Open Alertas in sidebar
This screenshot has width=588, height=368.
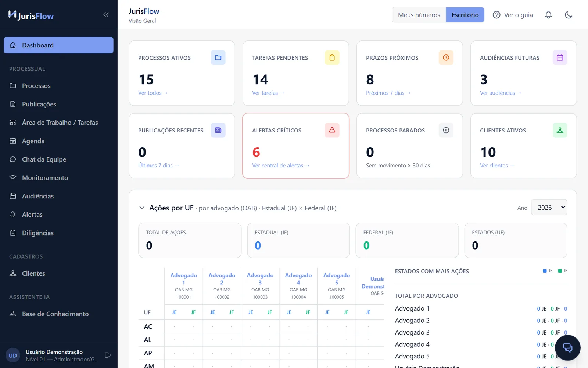58,214
